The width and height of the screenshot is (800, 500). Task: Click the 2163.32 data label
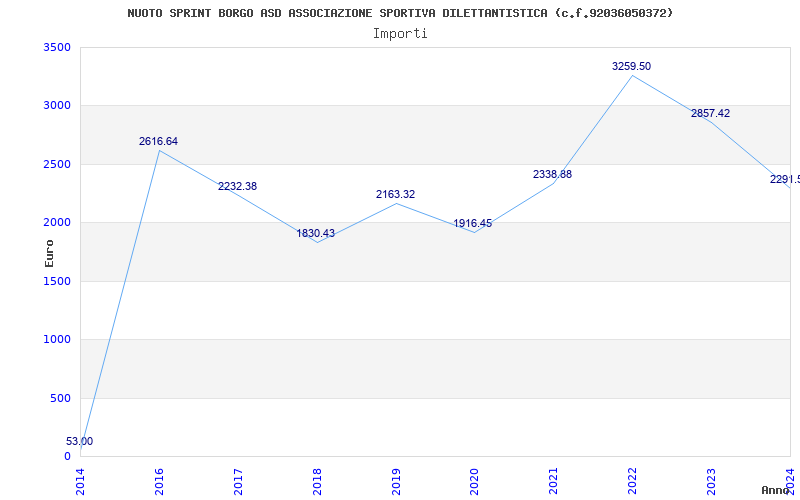(395, 194)
